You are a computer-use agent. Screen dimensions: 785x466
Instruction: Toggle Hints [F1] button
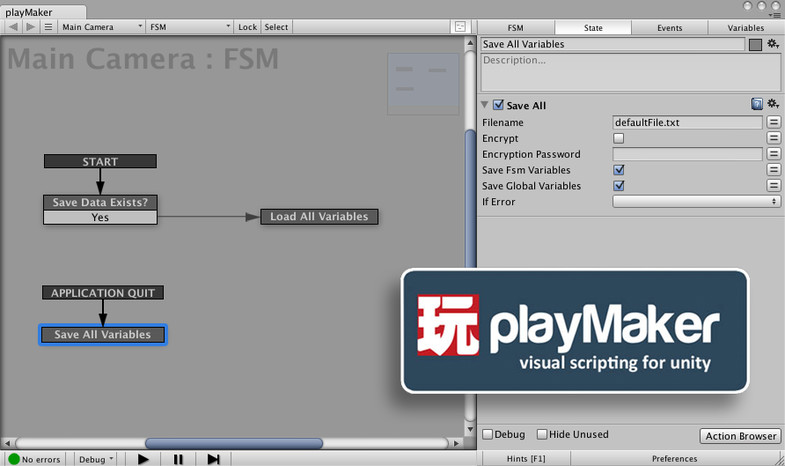click(526, 458)
